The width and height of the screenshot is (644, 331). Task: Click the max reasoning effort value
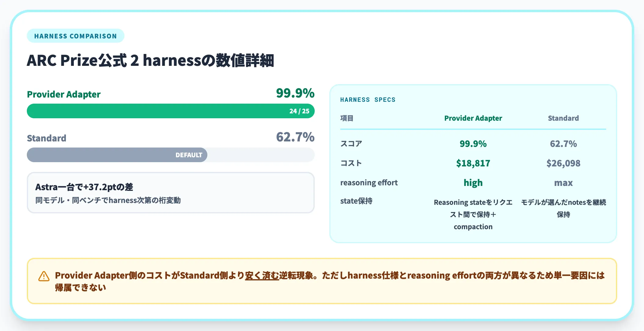pyautogui.click(x=563, y=183)
